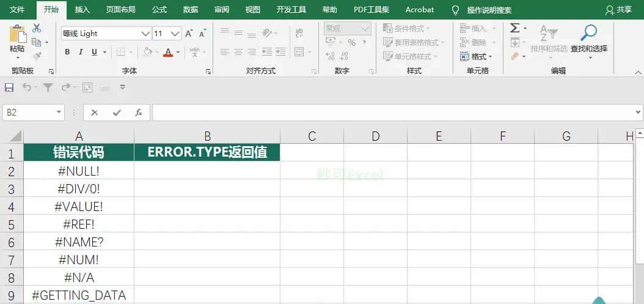
Task: Open the underline style dropdown arrow
Action: click(x=104, y=52)
